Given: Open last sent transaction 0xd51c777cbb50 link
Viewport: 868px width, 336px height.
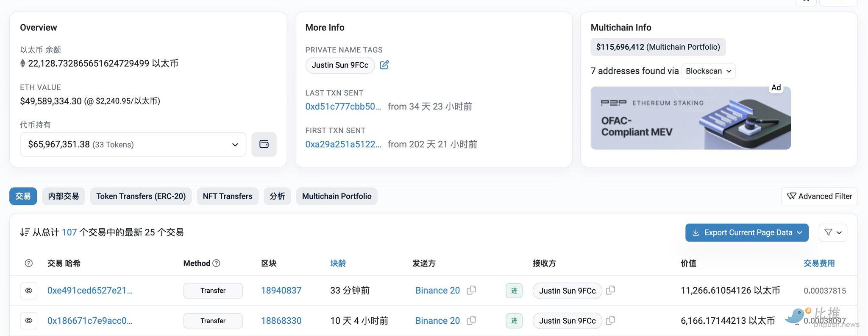Looking at the screenshot, I should 343,106.
